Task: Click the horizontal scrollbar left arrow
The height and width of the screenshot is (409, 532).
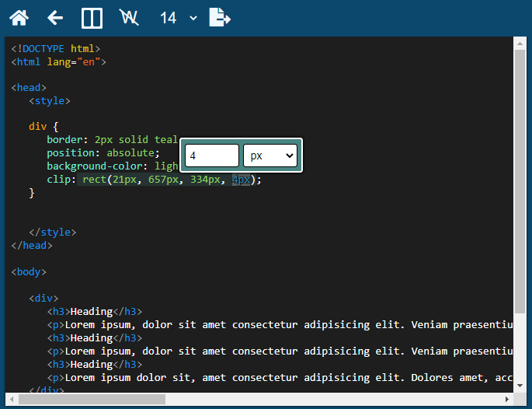Action: [x=12, y=399]
